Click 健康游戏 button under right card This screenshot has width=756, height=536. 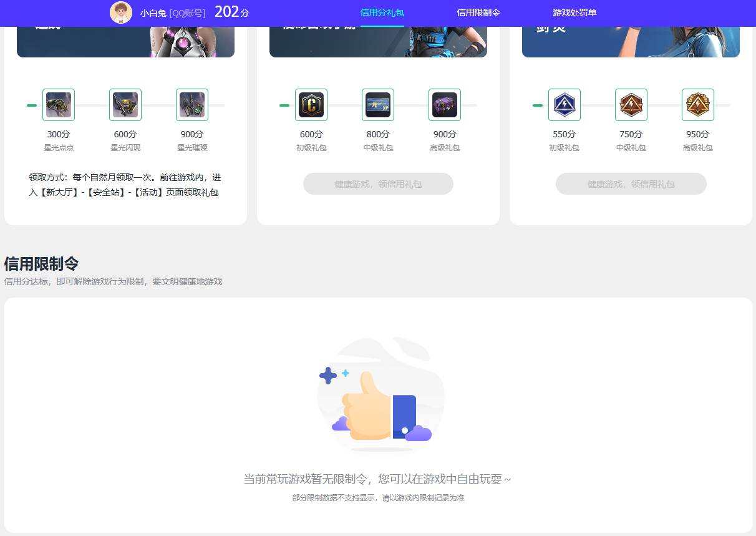pos(631,184)
